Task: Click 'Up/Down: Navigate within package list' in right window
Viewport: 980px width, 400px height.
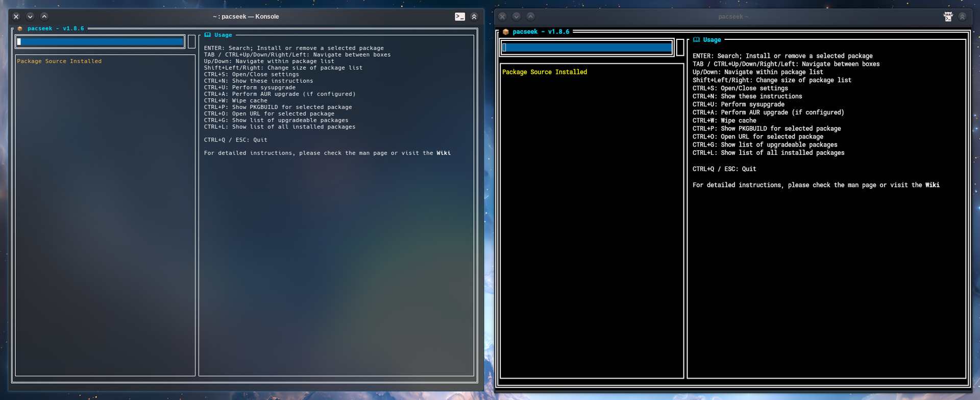Action: (758, 73)
